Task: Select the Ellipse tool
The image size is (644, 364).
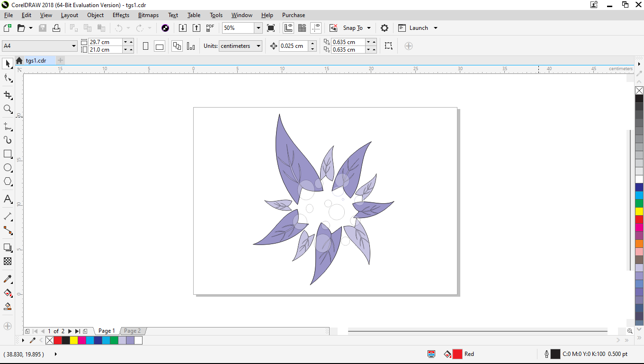Action: pos(8,168)
